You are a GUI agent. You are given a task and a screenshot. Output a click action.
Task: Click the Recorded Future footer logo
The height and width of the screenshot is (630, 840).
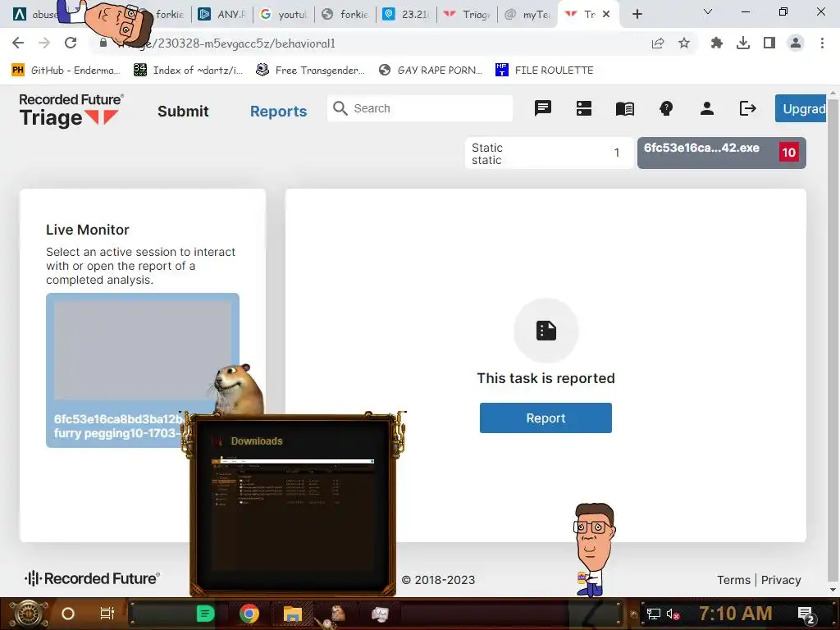coord(92,578)
